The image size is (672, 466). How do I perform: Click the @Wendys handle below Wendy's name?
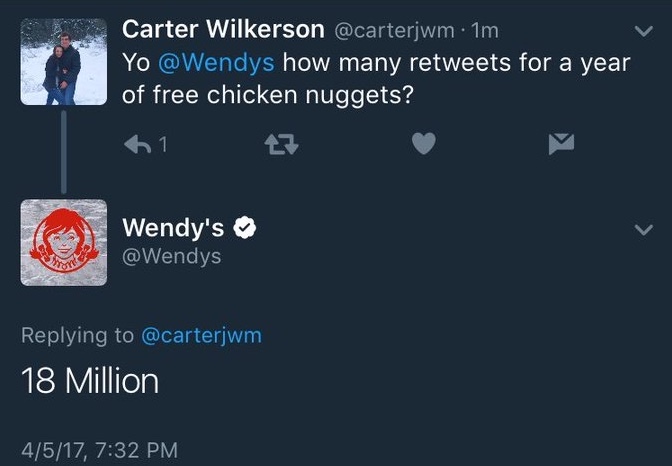(x=171, y=257)
